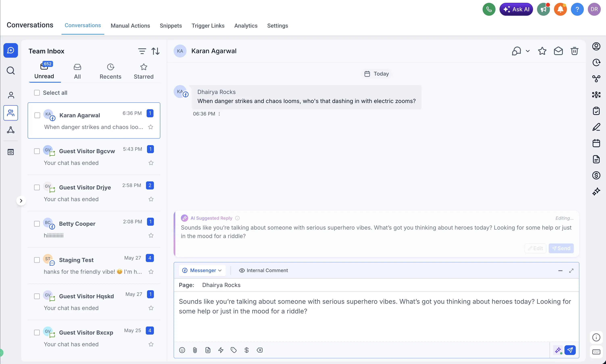Star the Staging Test conversation
This screenshot has width=606, height=364.
151,272
